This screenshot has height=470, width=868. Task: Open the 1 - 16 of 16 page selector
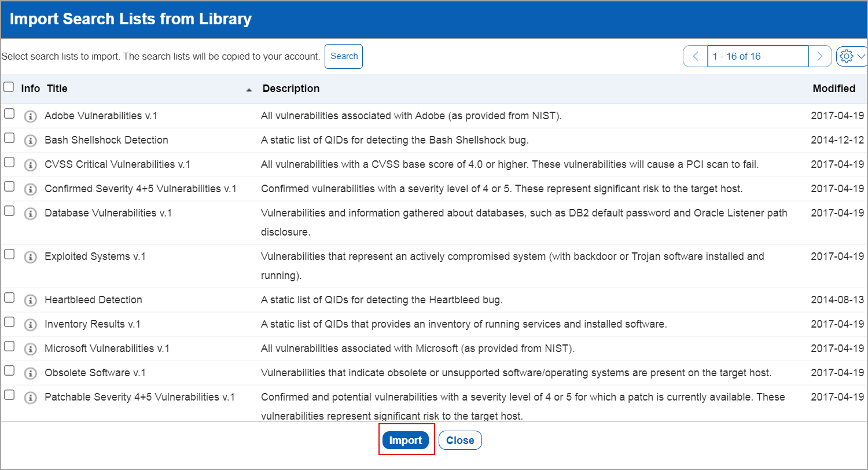[x=757, y=56]
